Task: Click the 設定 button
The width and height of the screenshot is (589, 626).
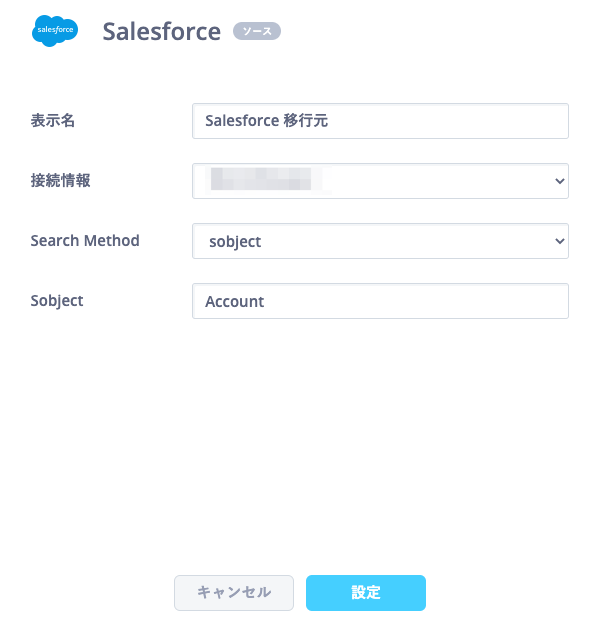Action: point(366,592)
